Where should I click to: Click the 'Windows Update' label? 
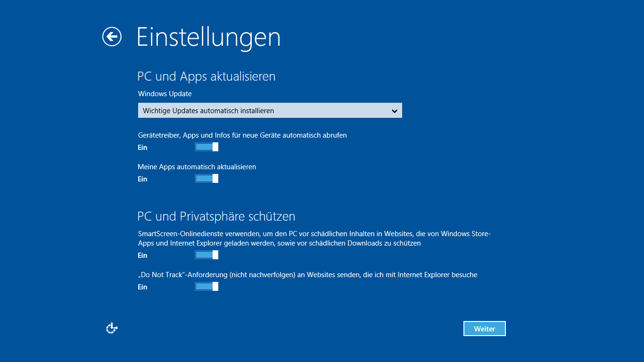coord(165,94)
